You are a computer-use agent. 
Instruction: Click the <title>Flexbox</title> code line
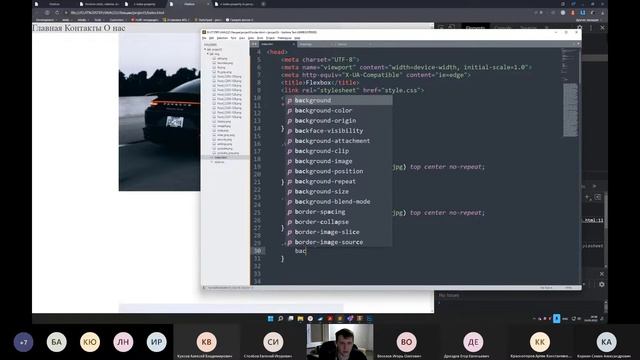(320, 82)
